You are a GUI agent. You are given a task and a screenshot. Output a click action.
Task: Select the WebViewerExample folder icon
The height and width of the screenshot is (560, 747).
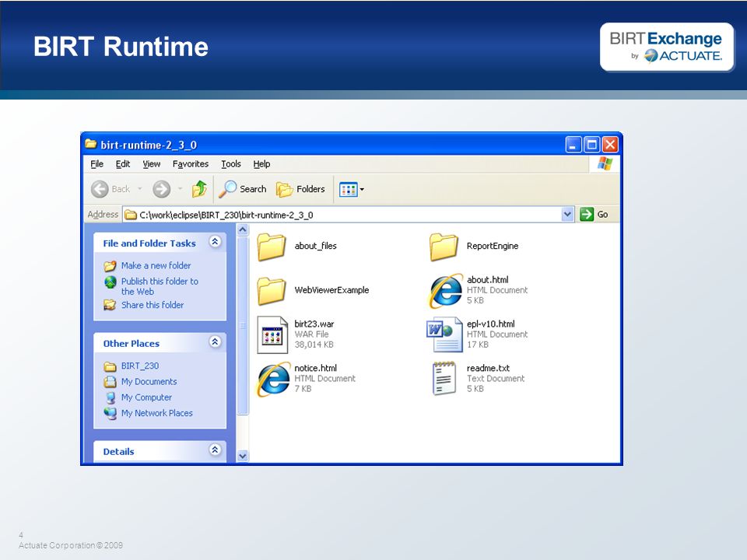(x=272, y=291)
